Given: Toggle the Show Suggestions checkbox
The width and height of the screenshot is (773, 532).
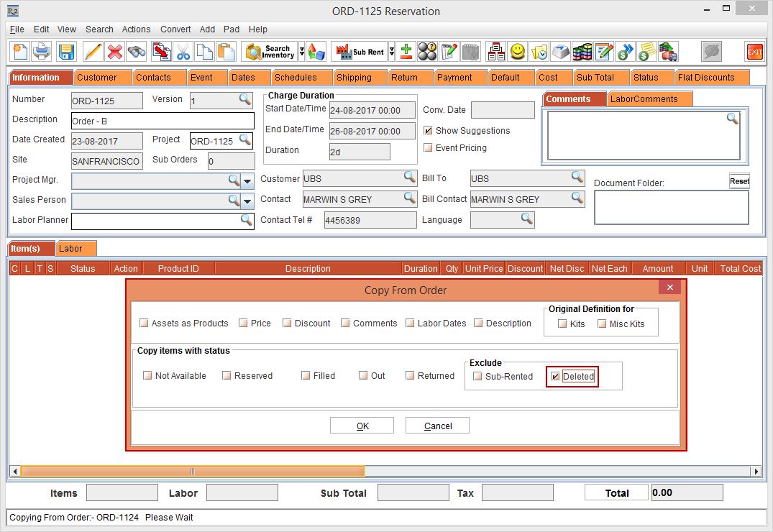Looking at the screenshot, I should 428,131.
